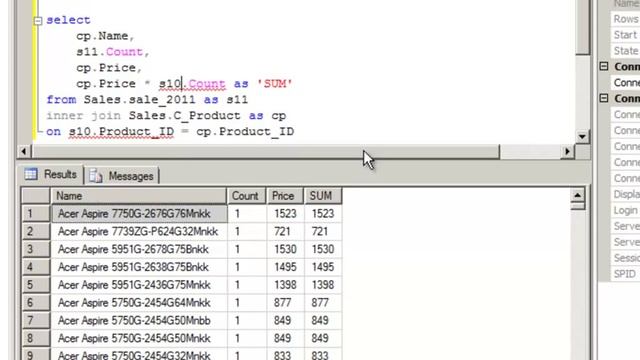Click Price cell 721 in row 2

(x=285, y=231)
